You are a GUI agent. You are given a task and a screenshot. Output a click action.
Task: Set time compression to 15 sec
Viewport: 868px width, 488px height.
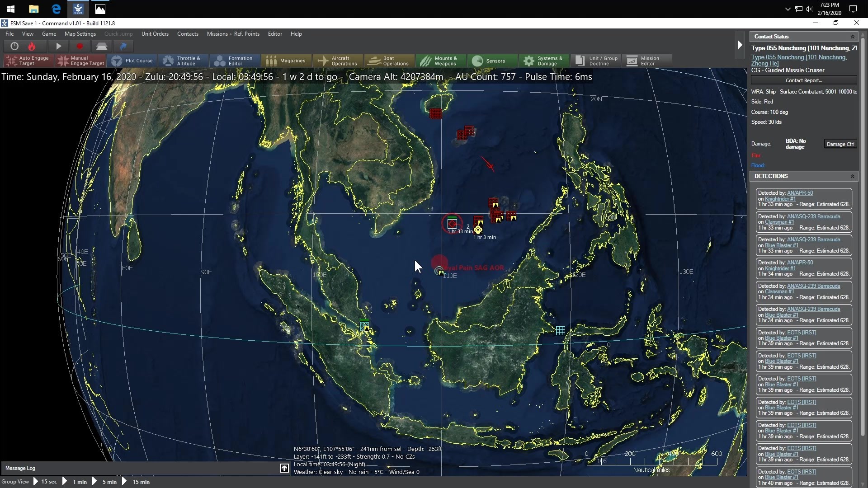[49, 482]
